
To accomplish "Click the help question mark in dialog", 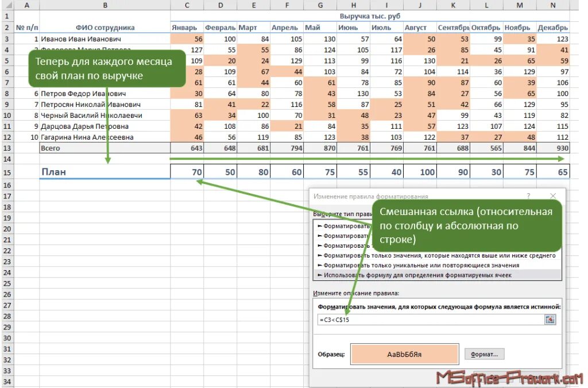I will pos(528,196).
